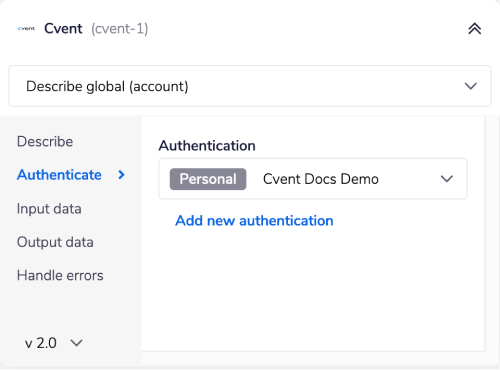Image resolution: width=500 pixels, height=370 pixels.
Task: Open the Cvent Docs Demo authentication dropdown
Action: (x=313, y=179)
